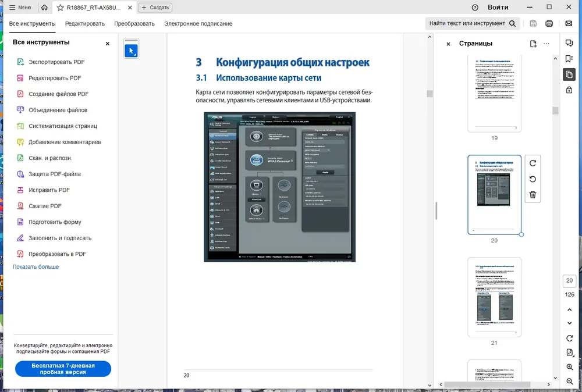Open the print dialog via printer icon
The height and width of the screenshot is (392, 582).
pos(549,23)
